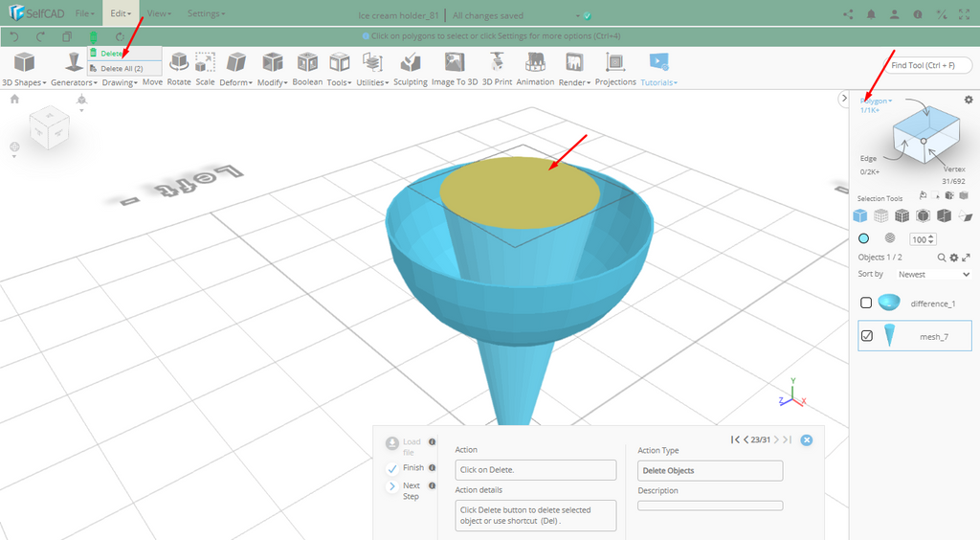
Task: Expand the Drawing dropdown
Action: [120, 82]
